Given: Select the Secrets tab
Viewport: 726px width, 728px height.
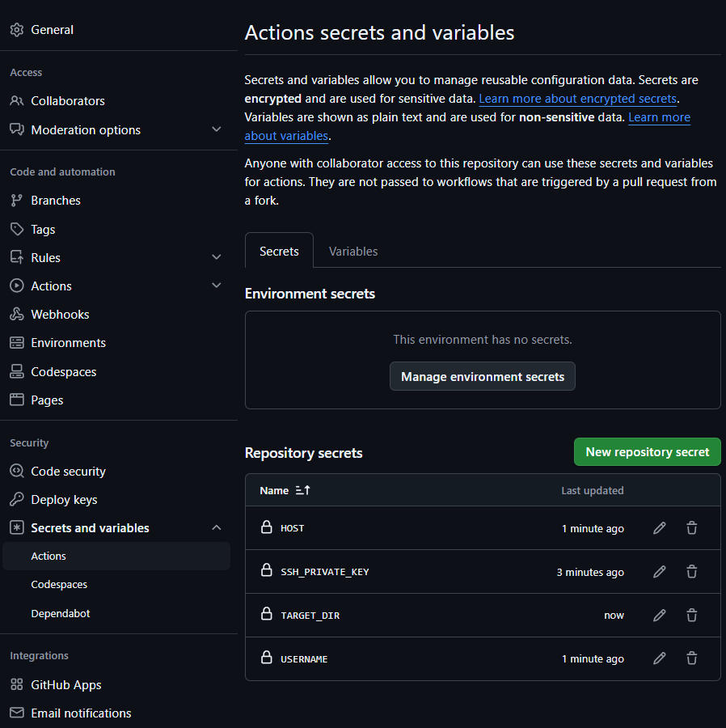Looking at the screenshot, I should point(279,252).
